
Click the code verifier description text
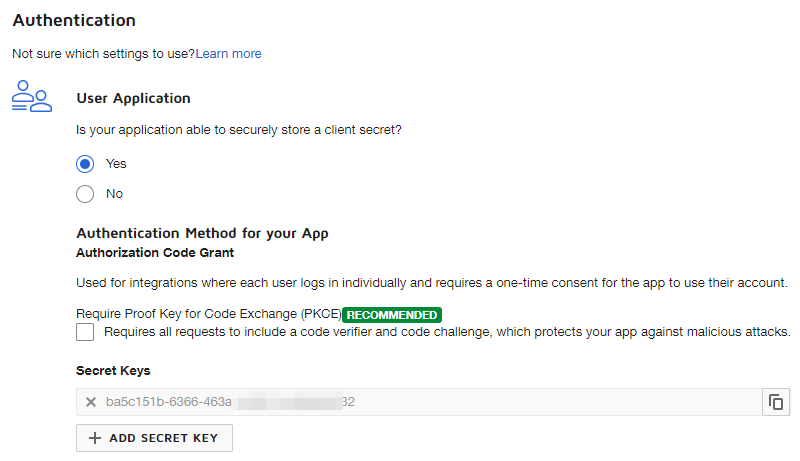(447, 332)
